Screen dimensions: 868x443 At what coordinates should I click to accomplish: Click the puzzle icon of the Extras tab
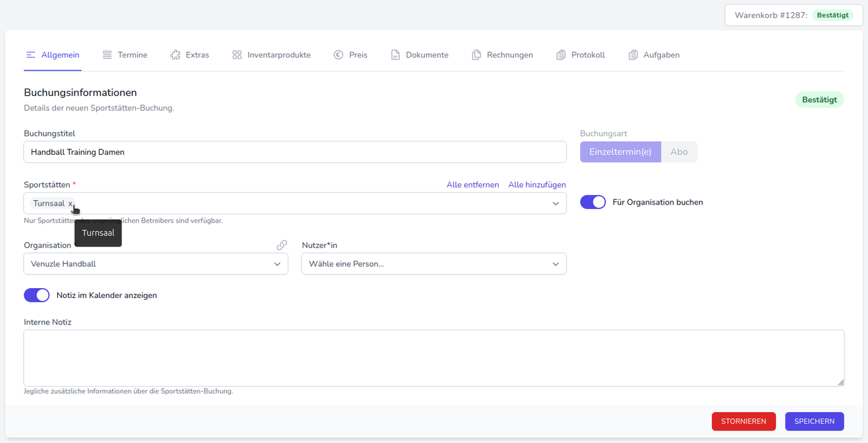175,55
